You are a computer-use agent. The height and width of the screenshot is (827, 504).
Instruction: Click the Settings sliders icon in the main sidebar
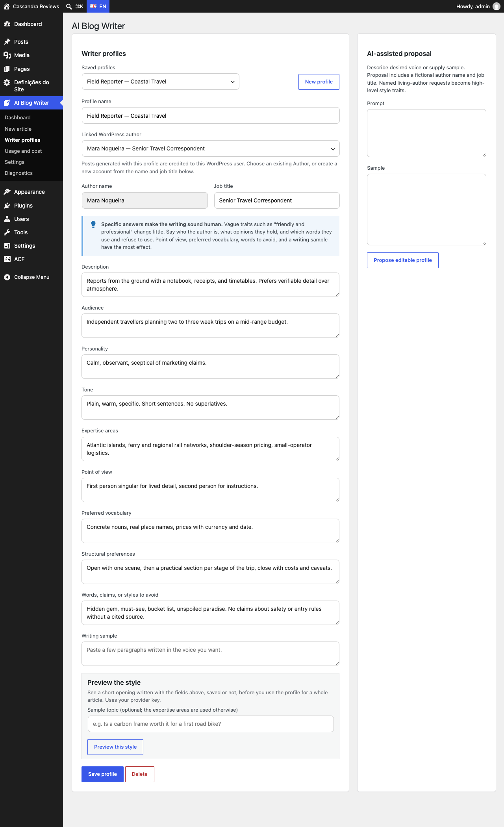click(7, 246)
